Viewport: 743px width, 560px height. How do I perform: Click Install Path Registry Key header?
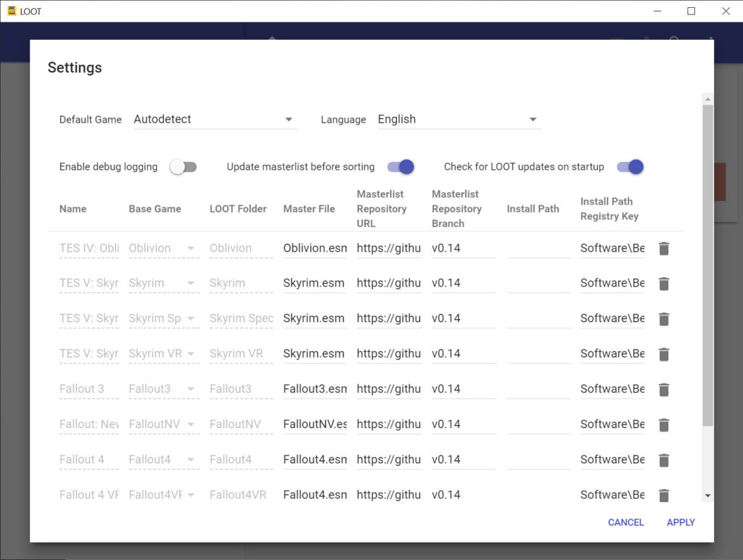pyautogui.click(x=609, y=209)
